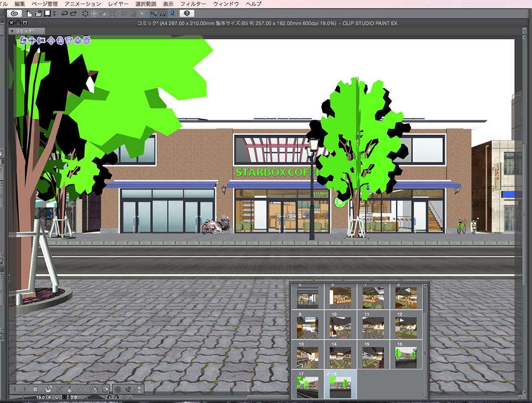Image resolution: width=532 pixels, height=403 pixels.
Task: Select the コミック* document tab
Action: point(27,31)
